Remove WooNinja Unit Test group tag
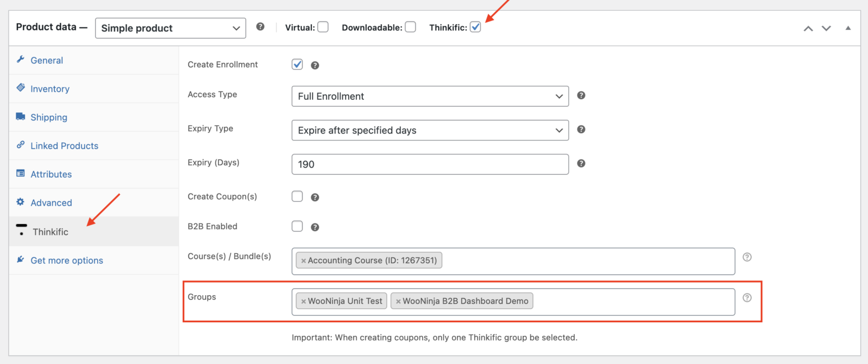This screenshot has height=364, width=868. click(303, 302)
